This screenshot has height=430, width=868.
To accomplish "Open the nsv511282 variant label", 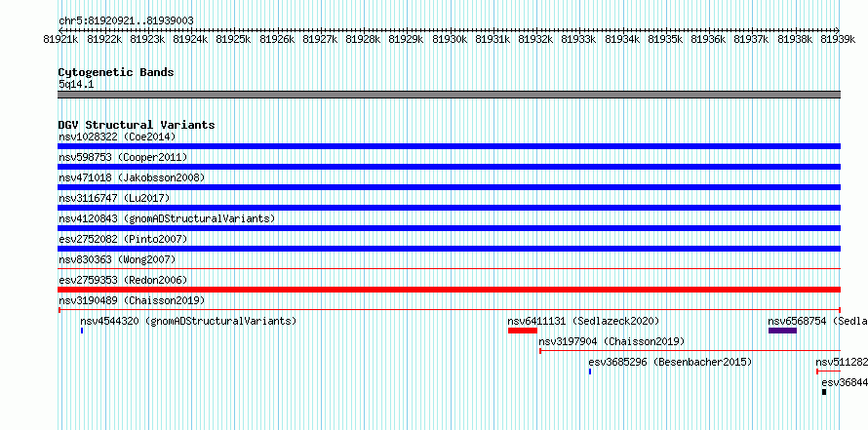I will point(842,362).
